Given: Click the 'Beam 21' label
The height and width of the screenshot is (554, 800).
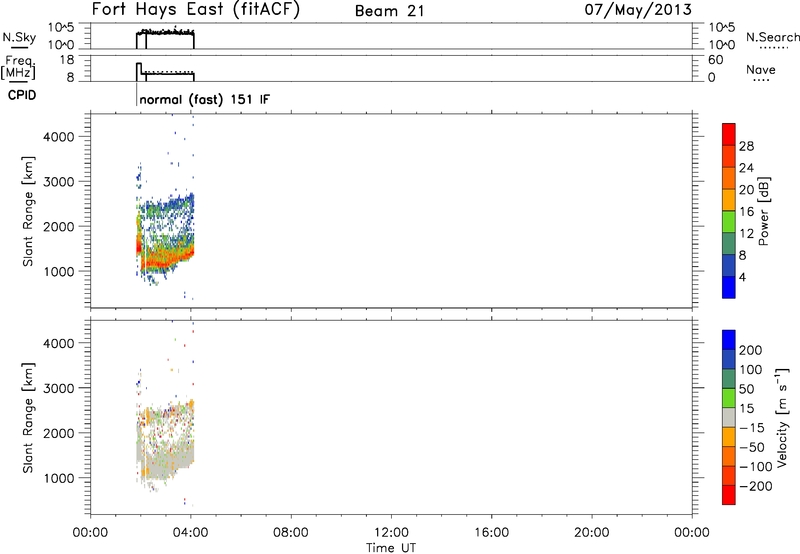Looking at the screenshot, I should 389,11.
